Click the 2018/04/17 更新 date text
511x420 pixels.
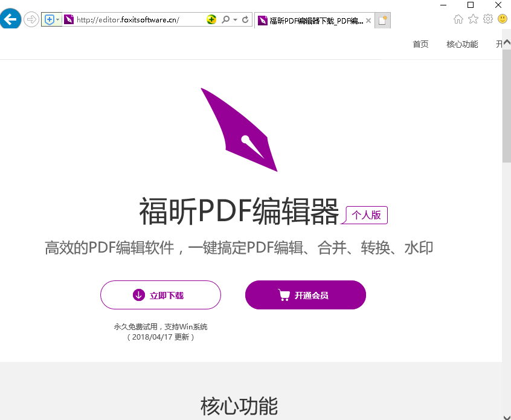(160, 337)
